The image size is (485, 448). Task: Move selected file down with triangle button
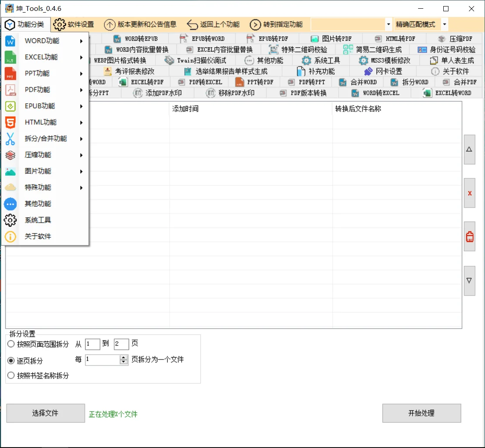(x=469, y=281)
